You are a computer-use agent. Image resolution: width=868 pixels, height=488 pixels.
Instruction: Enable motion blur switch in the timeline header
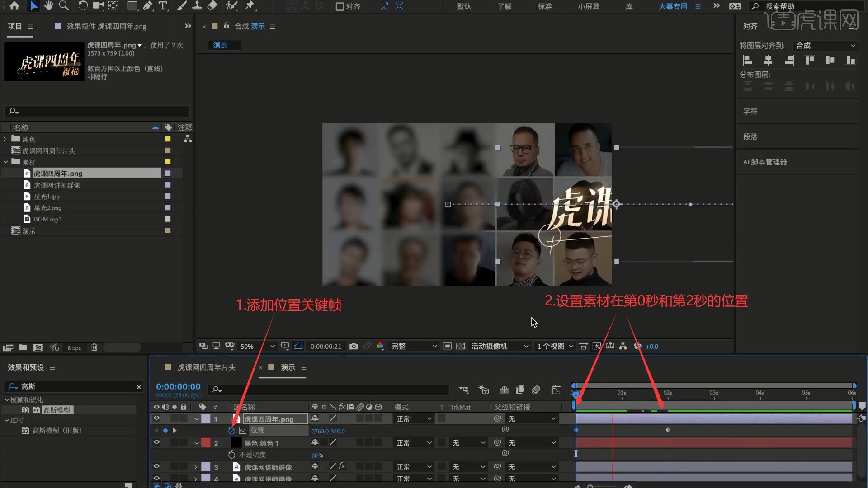point(536,389)
